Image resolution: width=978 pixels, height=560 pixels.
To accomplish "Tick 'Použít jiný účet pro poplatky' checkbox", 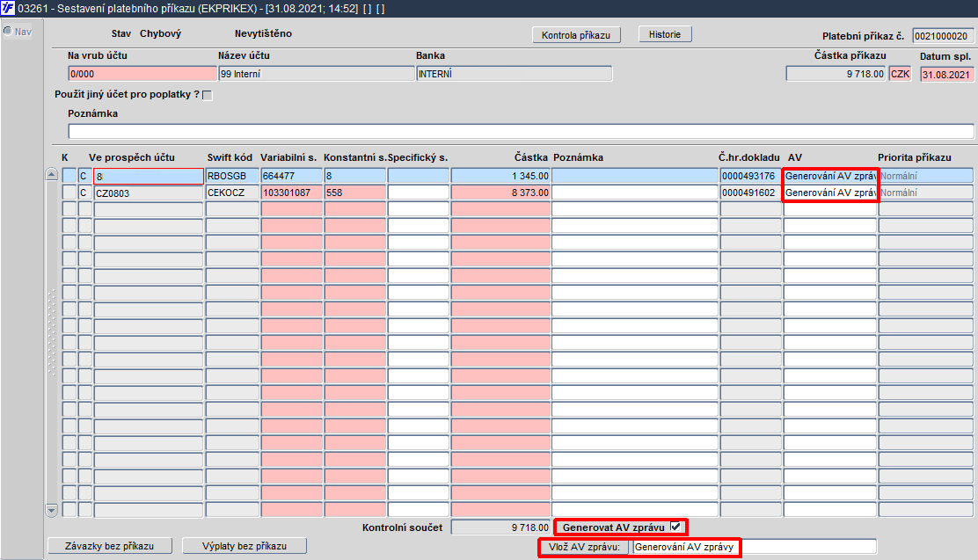I will tap(208, 96).
